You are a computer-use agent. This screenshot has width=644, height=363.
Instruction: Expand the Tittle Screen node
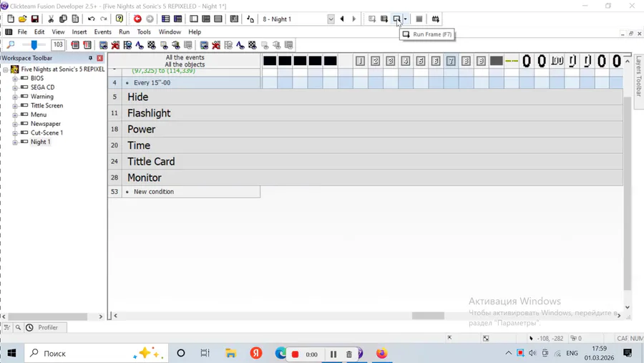(15, 106)
